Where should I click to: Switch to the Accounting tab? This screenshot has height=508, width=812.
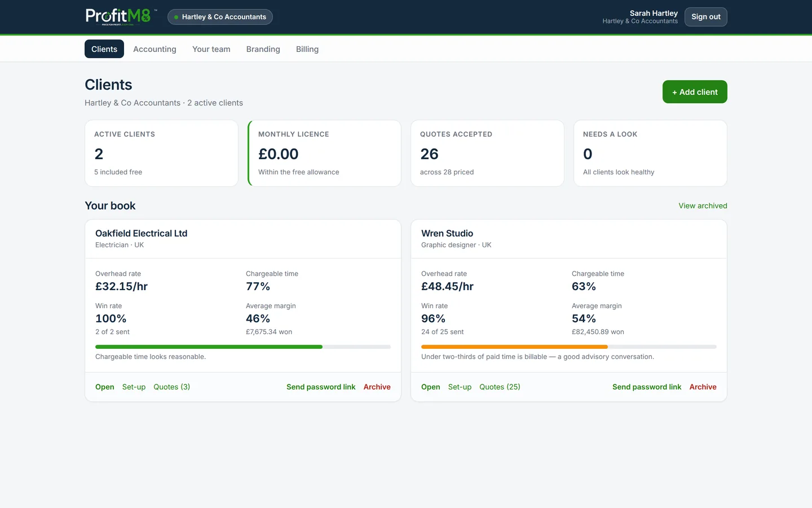155,49
